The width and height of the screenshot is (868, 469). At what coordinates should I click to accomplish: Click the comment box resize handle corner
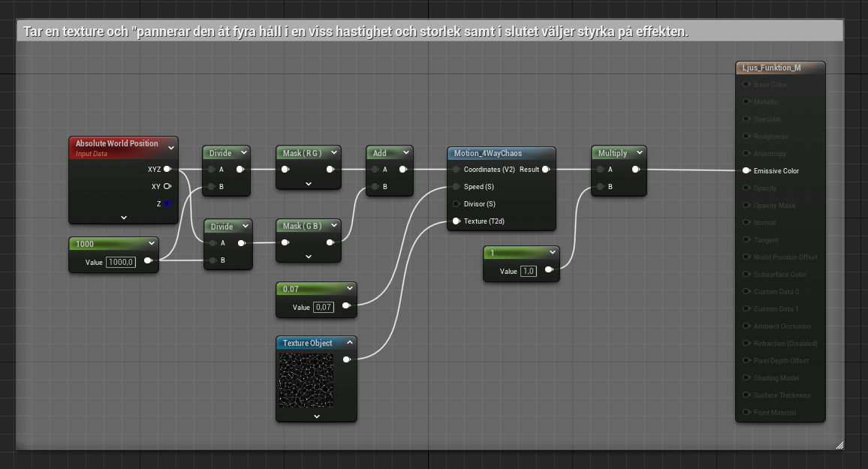839,445
